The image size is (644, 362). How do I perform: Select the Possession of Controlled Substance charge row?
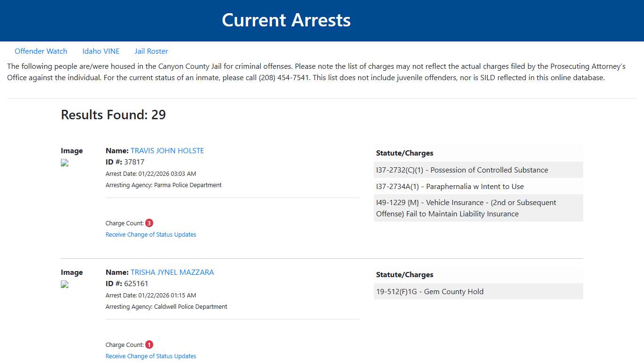[x=479, y=170]
